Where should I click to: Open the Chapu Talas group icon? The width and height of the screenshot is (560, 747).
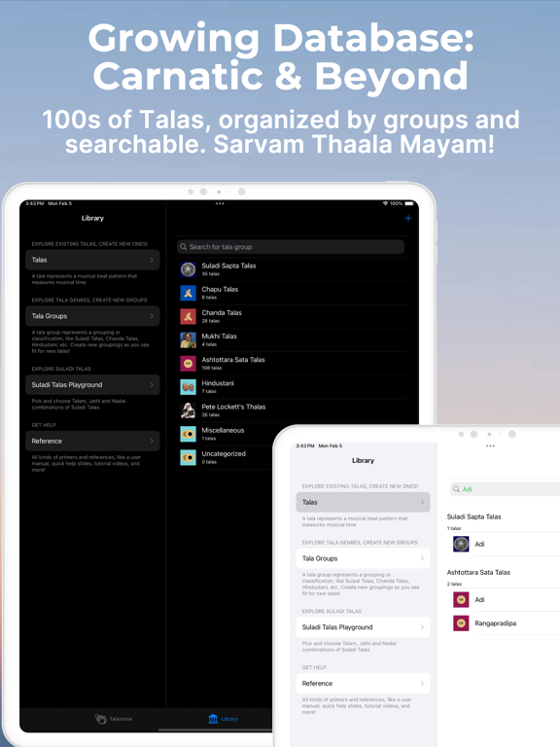pyautogui.click(x=188, y=293)
